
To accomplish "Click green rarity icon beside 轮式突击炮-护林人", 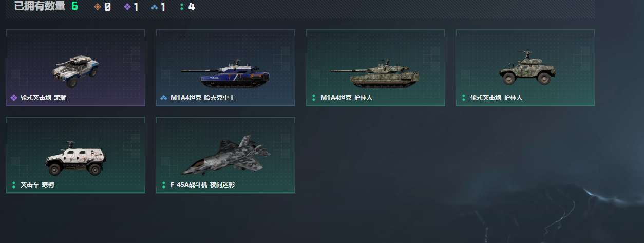I will [x=463, y=97].
